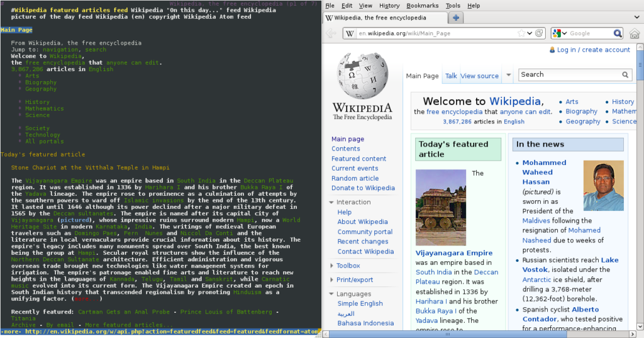
Task: Click the Stone Chariot featured article thumbnail
Action: click(441, 206)
